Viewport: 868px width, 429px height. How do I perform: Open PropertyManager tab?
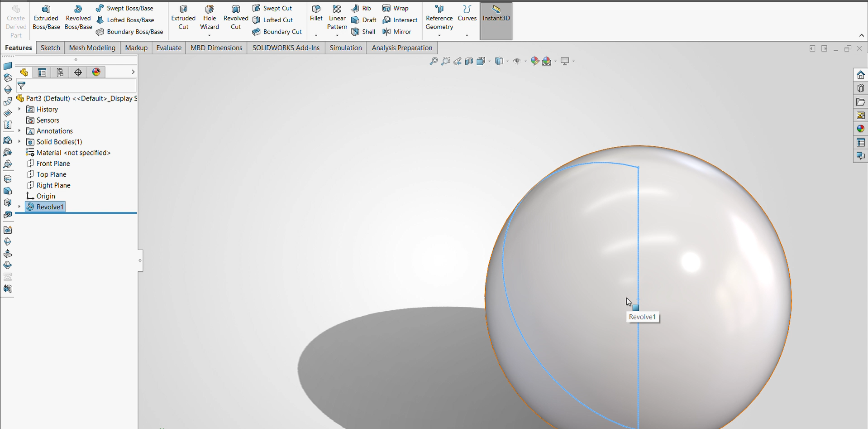(42, 72)
